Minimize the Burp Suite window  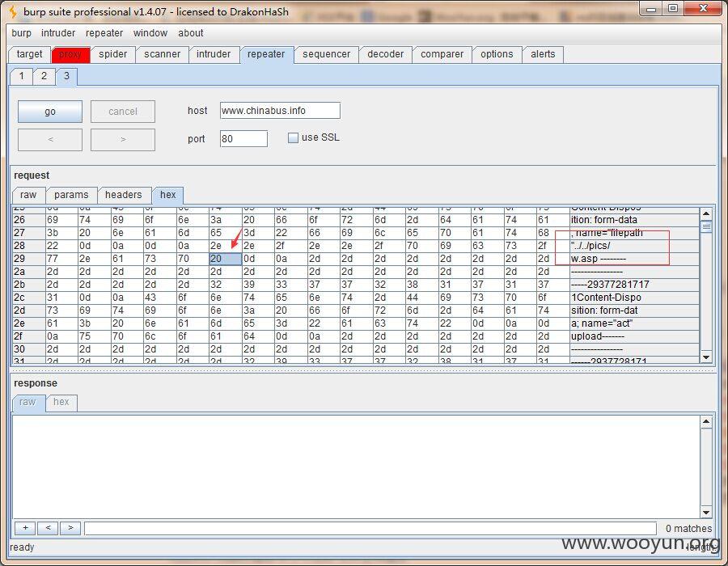point(651,9)
